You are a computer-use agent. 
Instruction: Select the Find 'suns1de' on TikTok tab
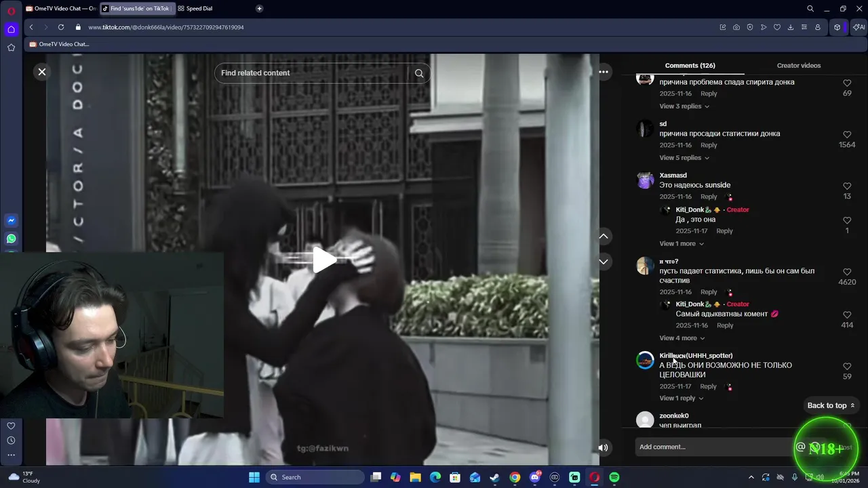tap(137, 9)
